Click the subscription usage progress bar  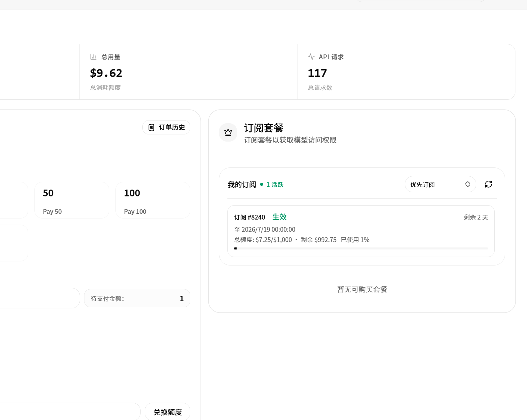point(361,248)
